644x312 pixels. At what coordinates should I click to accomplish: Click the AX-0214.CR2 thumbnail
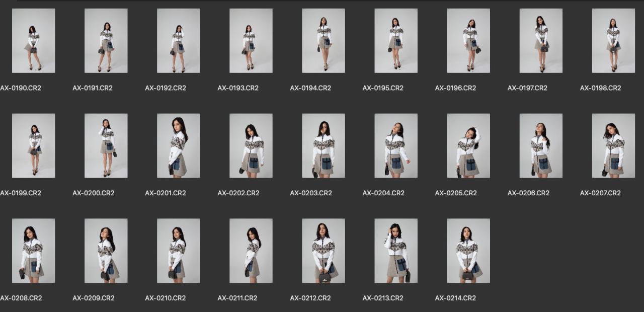(468, 251)
